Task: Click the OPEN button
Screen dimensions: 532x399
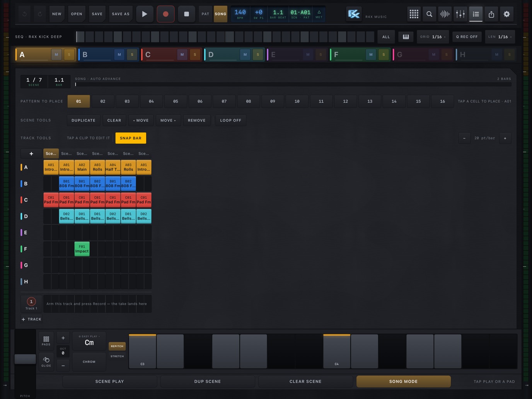Action: click(77, 14)
